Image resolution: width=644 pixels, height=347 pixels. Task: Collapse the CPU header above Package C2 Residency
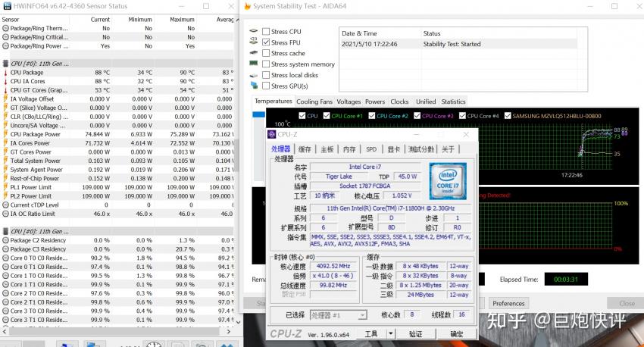click(5, 232)
